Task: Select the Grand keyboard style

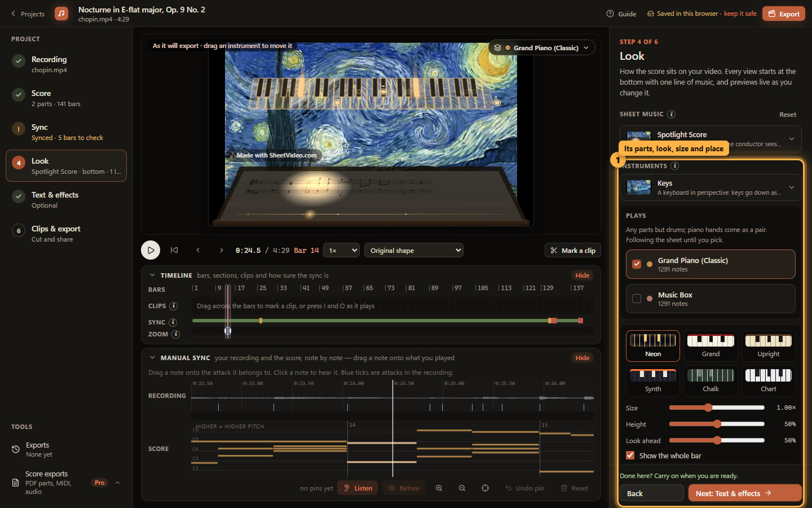Action: (710, 346)
